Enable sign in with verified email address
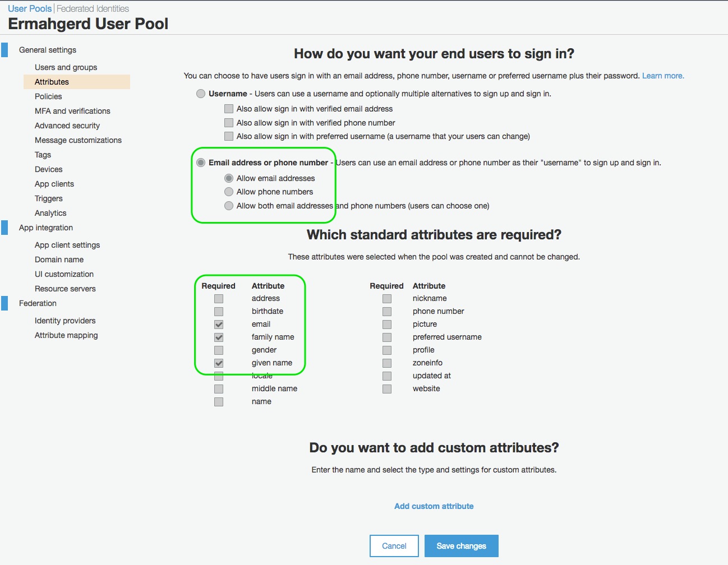The height and width of the screenshot is (565, 728). (229, 109)
